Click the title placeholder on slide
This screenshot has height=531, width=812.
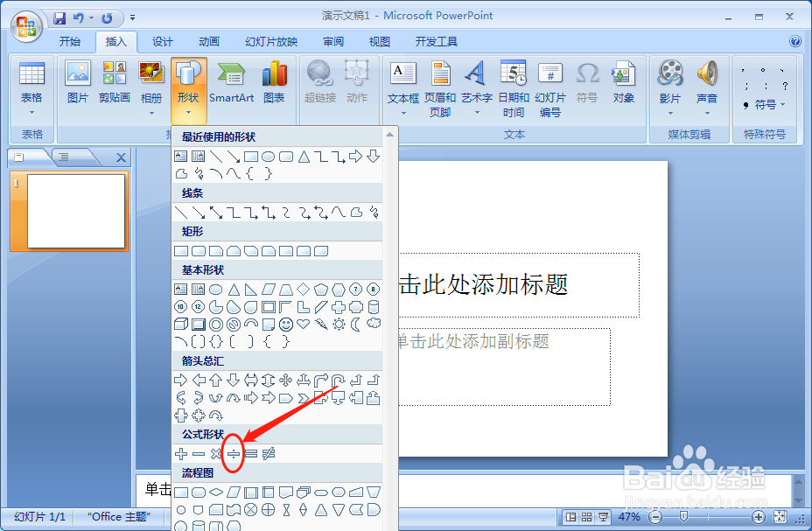pos(519,285)
